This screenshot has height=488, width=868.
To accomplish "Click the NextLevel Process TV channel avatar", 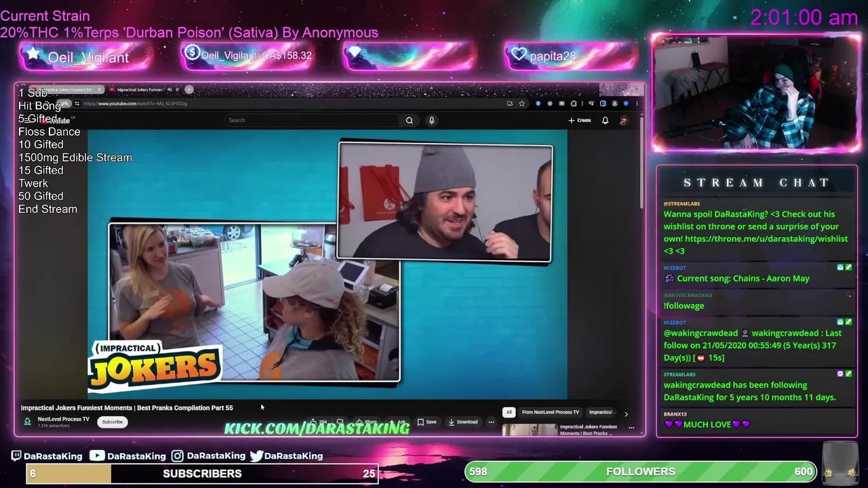I will 28,422.
